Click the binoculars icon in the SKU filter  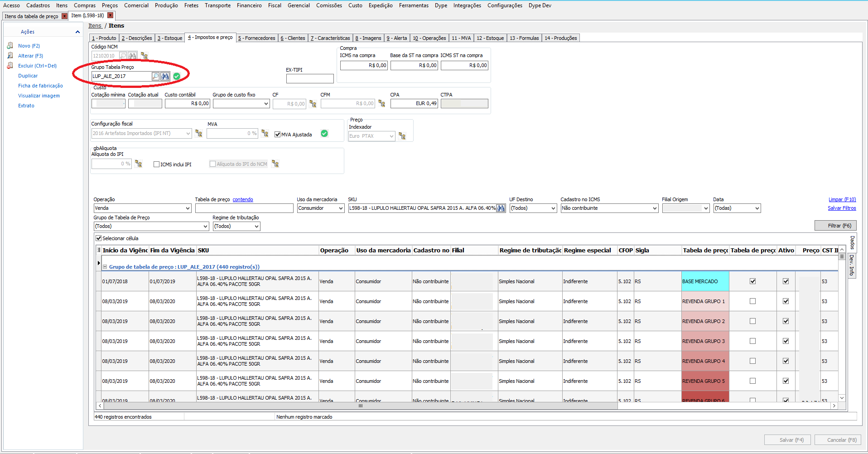501,208
